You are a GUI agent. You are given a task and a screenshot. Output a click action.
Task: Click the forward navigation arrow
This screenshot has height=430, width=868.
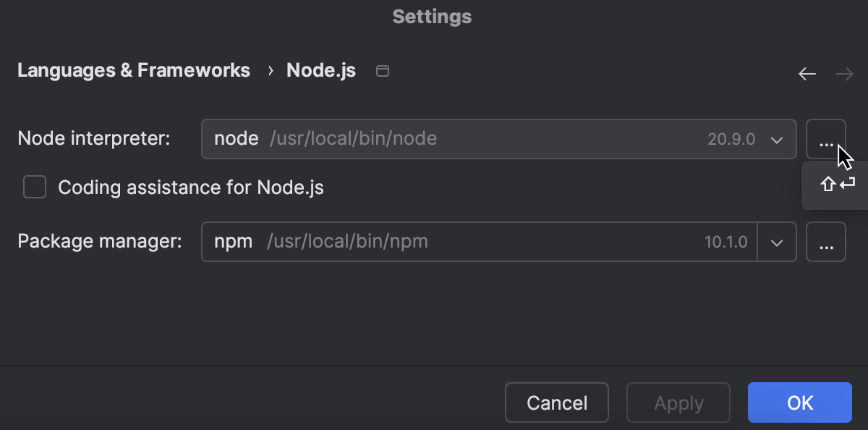(x=845, y=73)
